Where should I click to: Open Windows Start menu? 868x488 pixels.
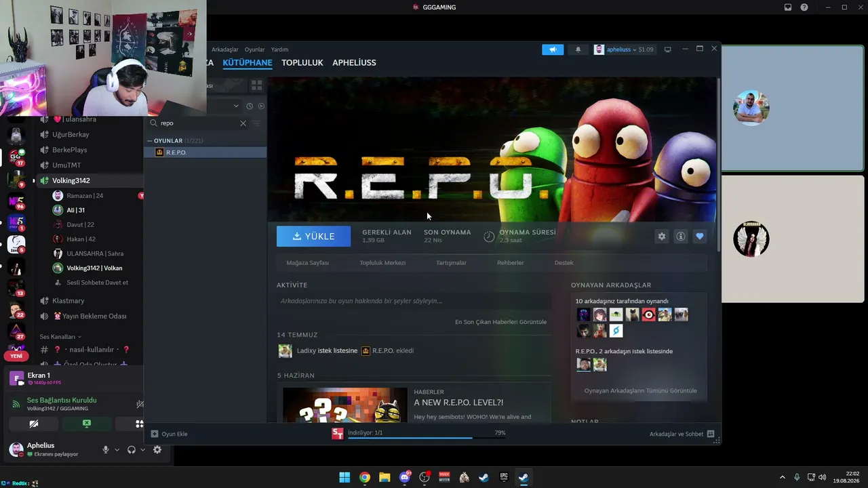tap(344, 478)
